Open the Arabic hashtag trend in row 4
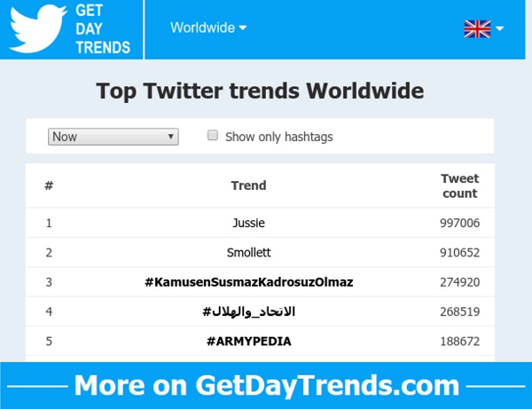532x409 pixels. [x=248, y=311]
